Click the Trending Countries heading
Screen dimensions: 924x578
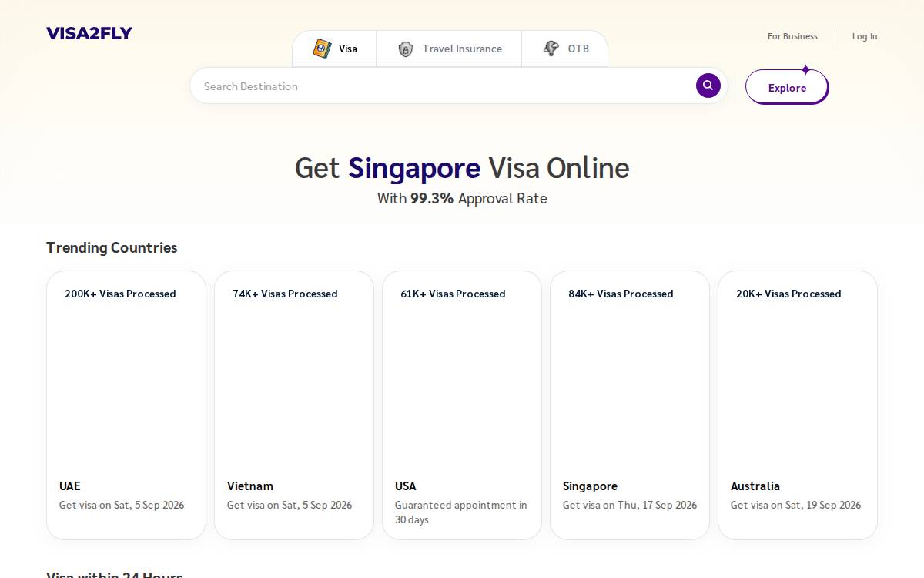(x=112, y=247)
